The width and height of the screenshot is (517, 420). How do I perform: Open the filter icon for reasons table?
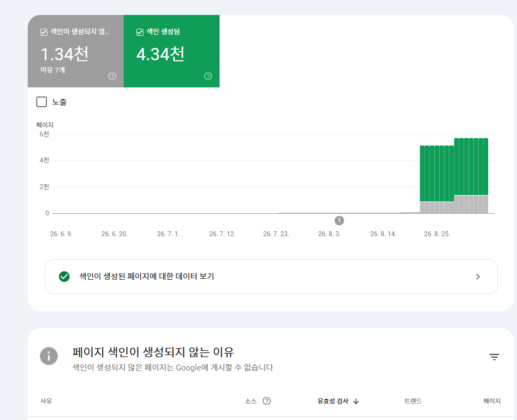494,357
